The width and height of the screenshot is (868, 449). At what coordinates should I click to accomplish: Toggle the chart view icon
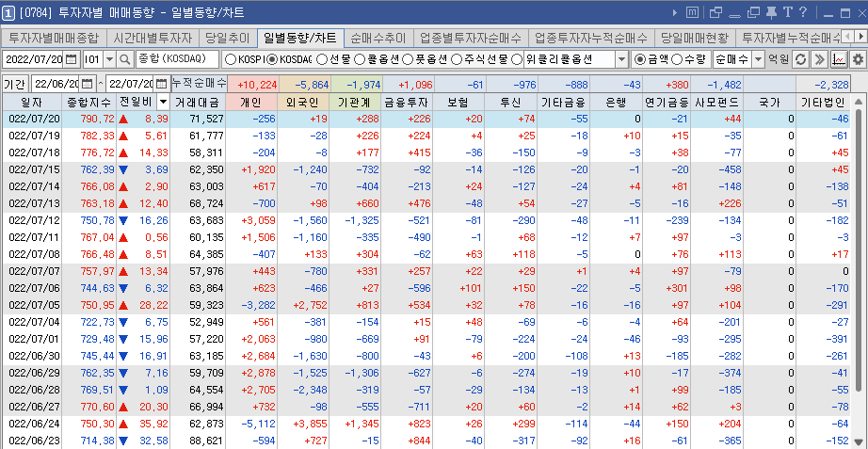[x=839, y=58]
